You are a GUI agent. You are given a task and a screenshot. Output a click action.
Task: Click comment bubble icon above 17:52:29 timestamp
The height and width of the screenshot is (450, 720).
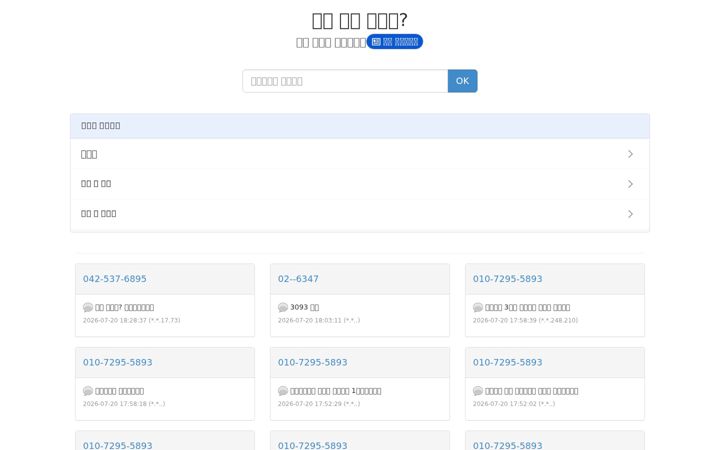click(283, 391)
